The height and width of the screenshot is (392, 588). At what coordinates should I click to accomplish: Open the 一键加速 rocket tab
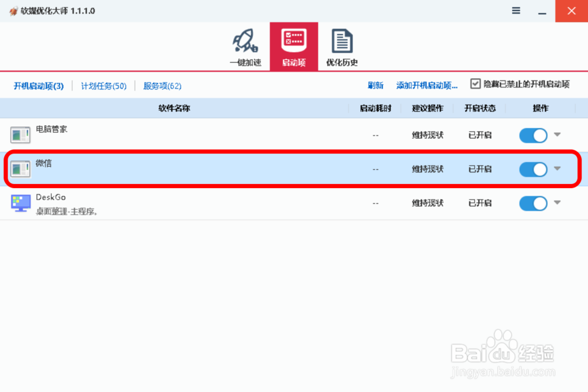(x=245, y=46)
